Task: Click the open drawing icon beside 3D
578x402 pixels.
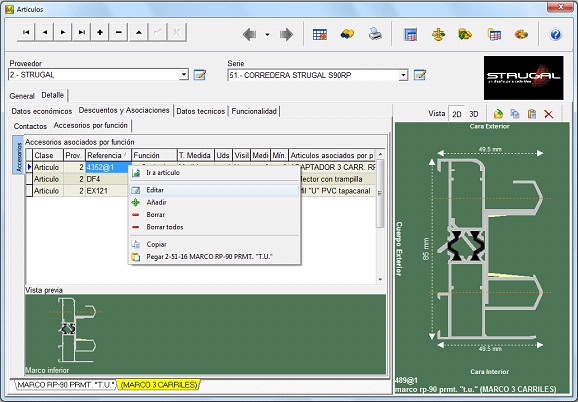Action: [x=498, y=114]
